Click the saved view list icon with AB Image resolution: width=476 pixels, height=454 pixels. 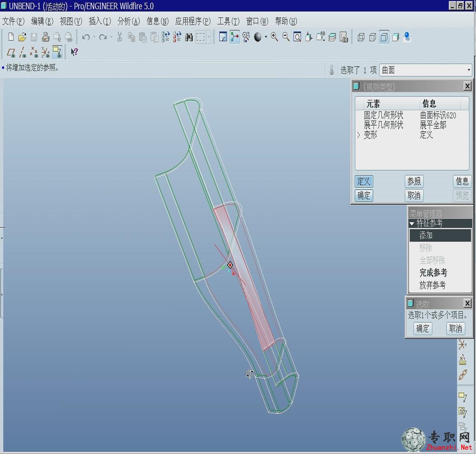[321, 37]
